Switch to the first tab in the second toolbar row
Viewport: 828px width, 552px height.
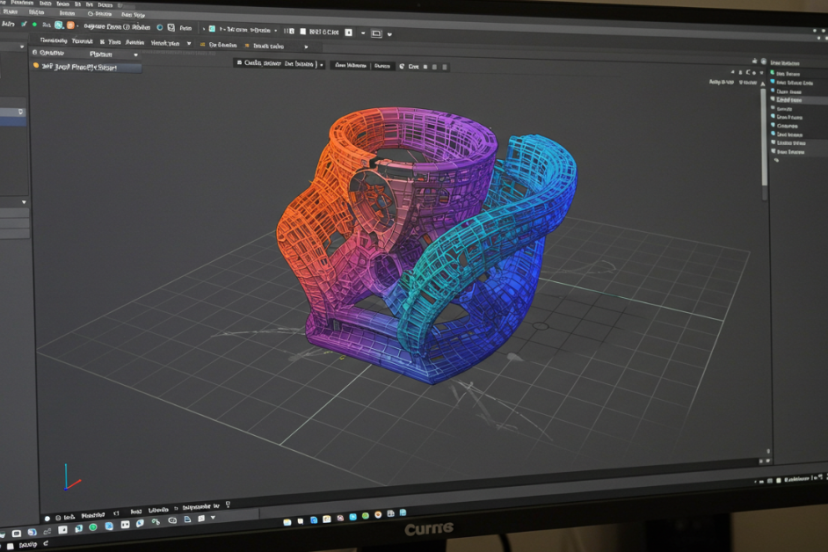coord(52,41)
